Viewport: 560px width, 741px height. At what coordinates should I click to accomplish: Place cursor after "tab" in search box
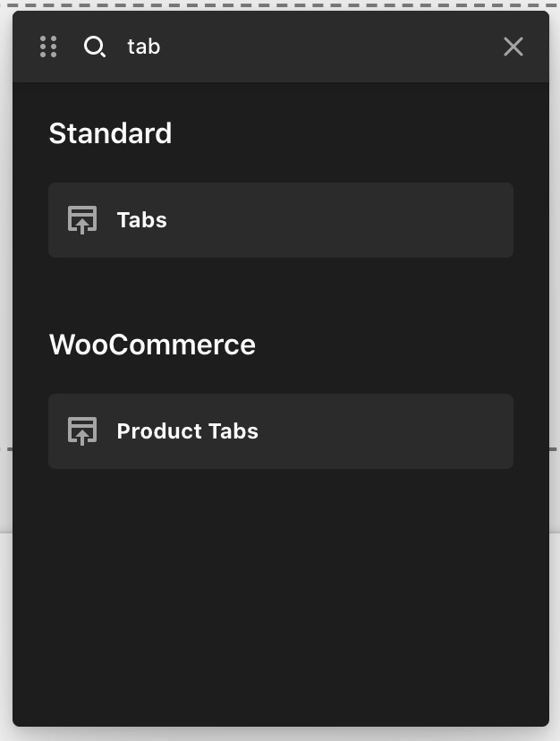pos(162,47)
